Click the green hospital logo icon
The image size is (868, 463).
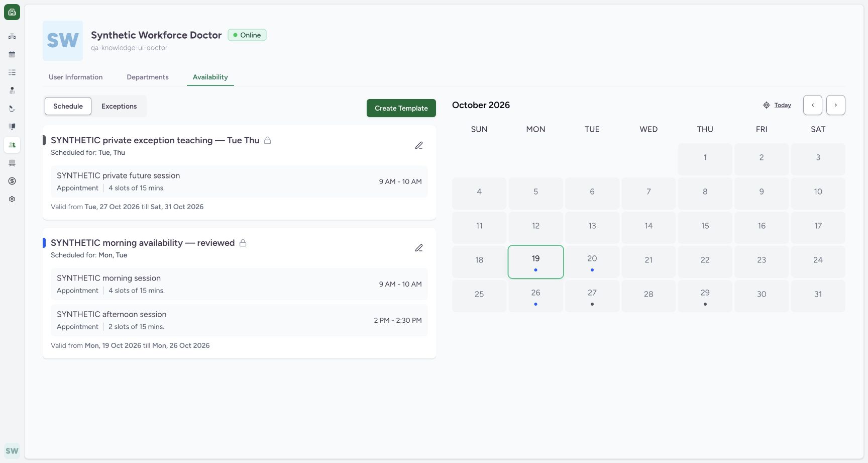[x=12, y=12]
